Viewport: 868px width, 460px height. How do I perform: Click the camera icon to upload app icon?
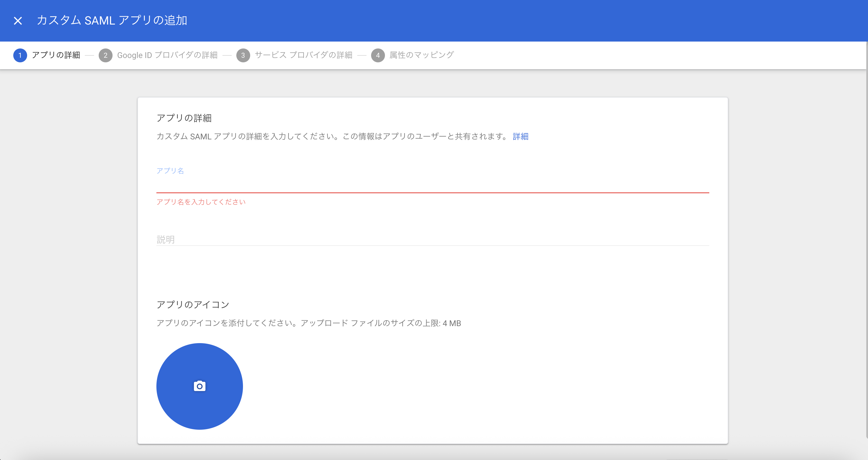(x=199, y=386)
